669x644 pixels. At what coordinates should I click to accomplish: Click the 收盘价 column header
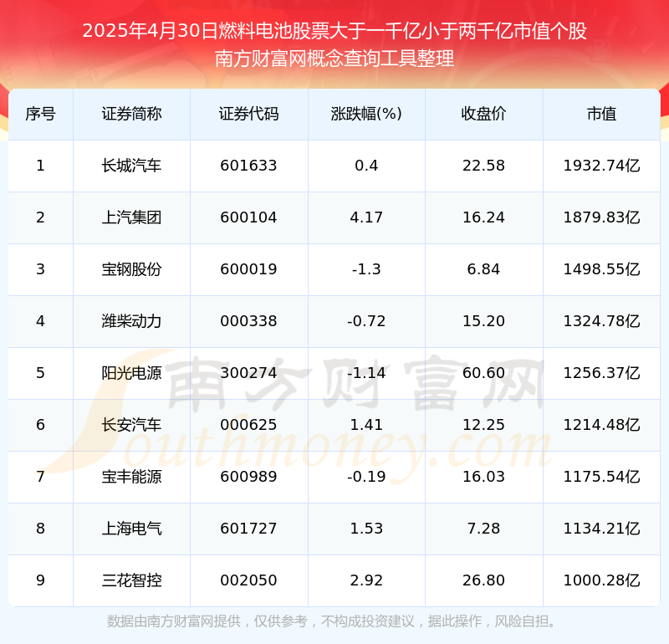(x=483, y=114)
